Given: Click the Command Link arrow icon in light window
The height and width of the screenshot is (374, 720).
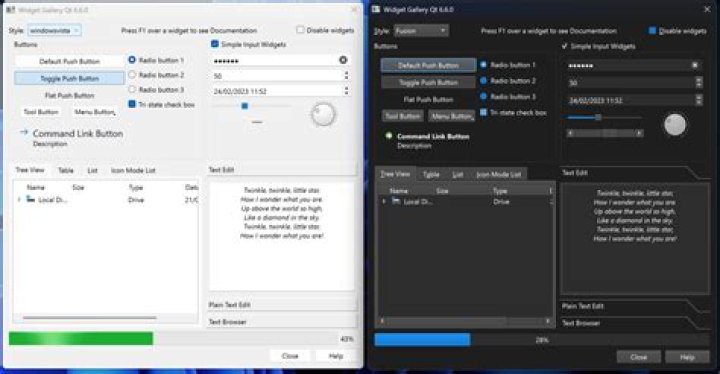Looking at the screenshot, I should tap(24, 132).
